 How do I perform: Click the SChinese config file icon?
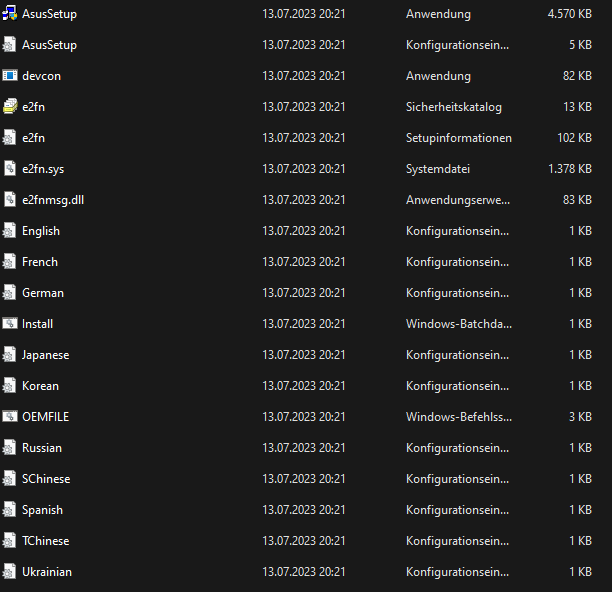[10, 478]
